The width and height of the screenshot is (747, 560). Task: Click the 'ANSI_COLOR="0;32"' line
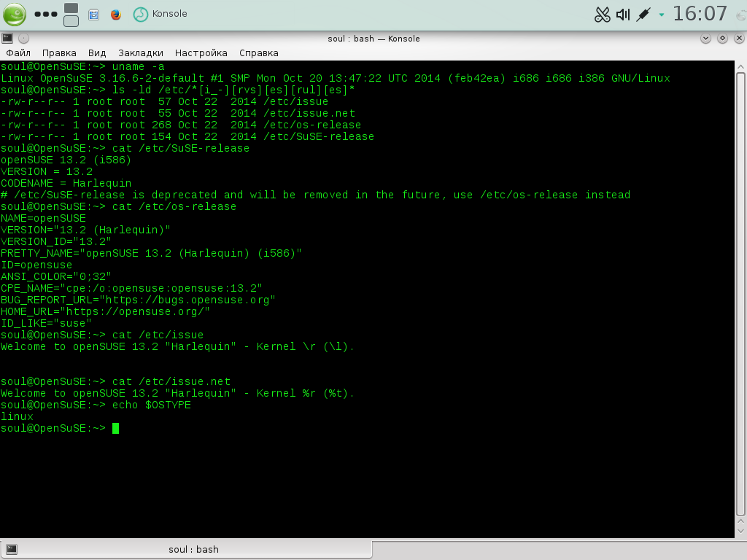(x=55, y=276)
